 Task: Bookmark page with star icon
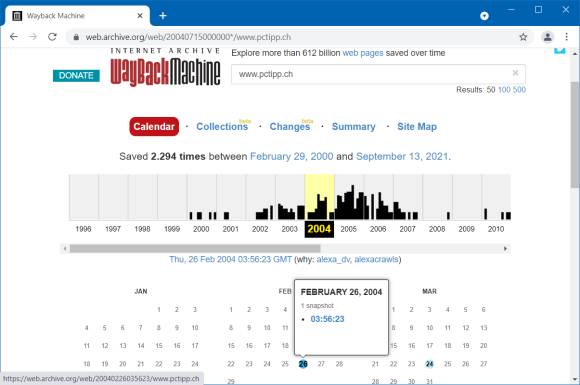tap(523, 37)
